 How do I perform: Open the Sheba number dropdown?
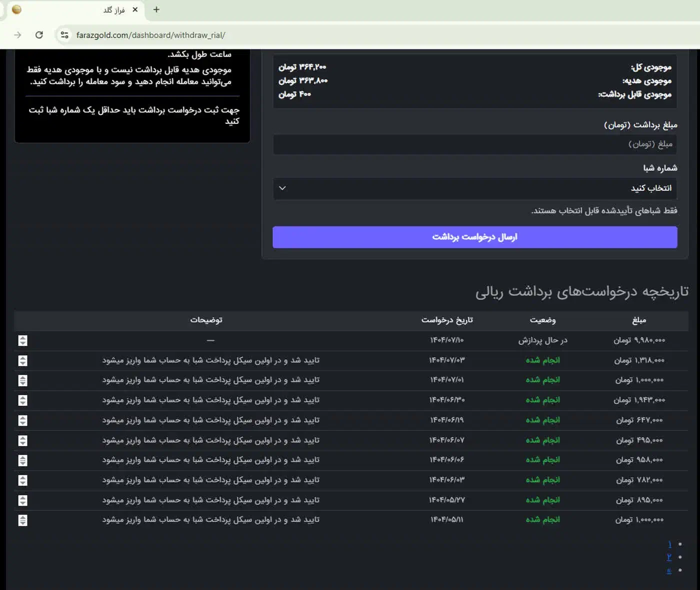pos(474,188)
